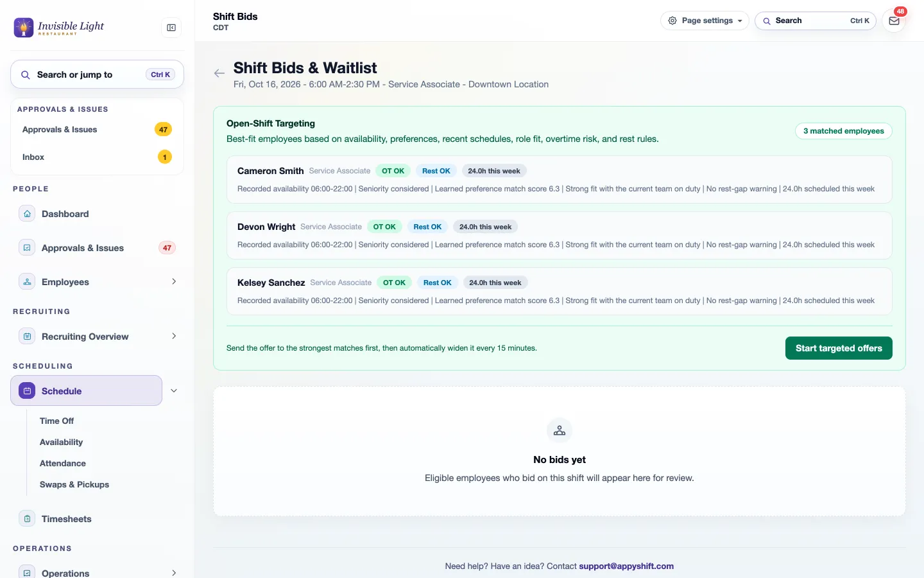Click the magnifier icon in Search or jump to
The height and width of the screenshot is (578, 924).
26,74
